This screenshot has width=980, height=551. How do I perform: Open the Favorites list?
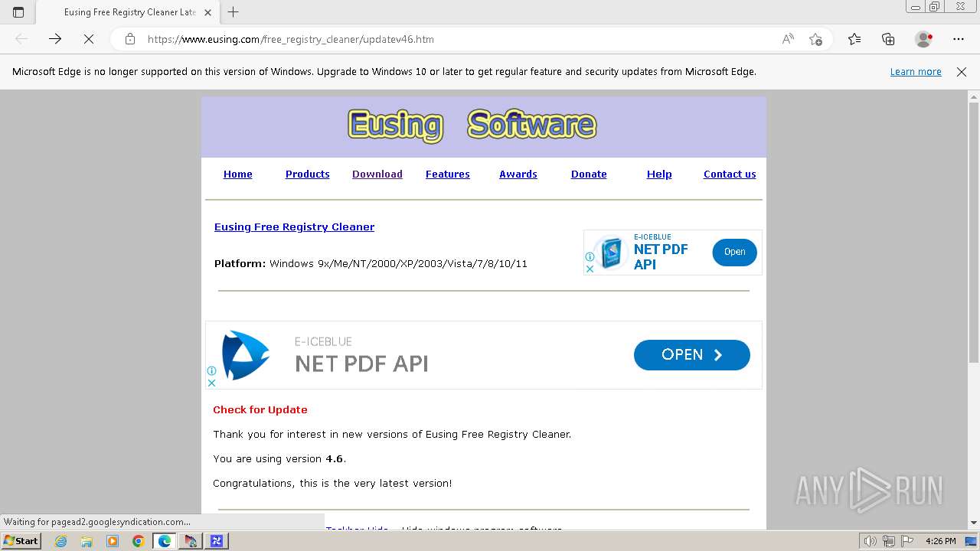click(854, 39)
